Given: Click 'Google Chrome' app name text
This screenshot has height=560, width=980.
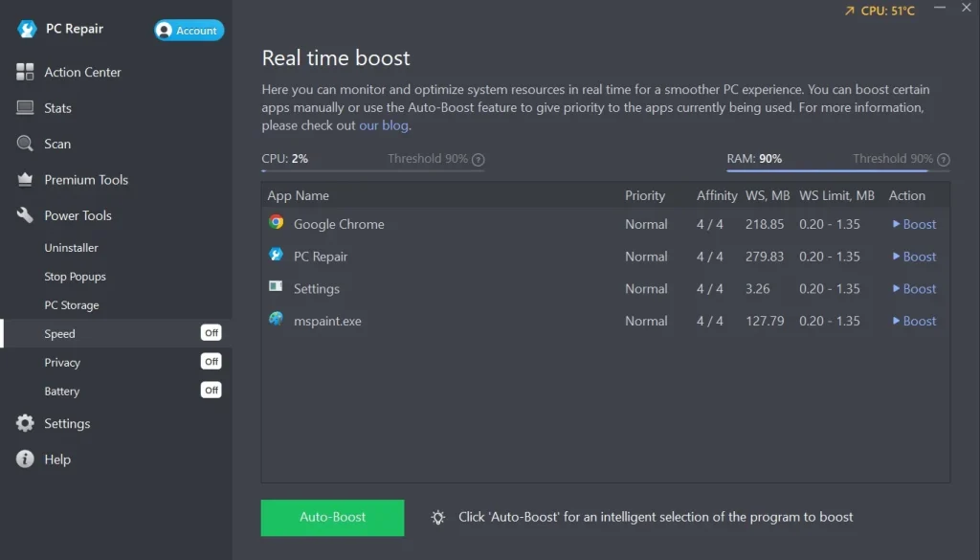Looking at the screenshot, I should (339, 224).
